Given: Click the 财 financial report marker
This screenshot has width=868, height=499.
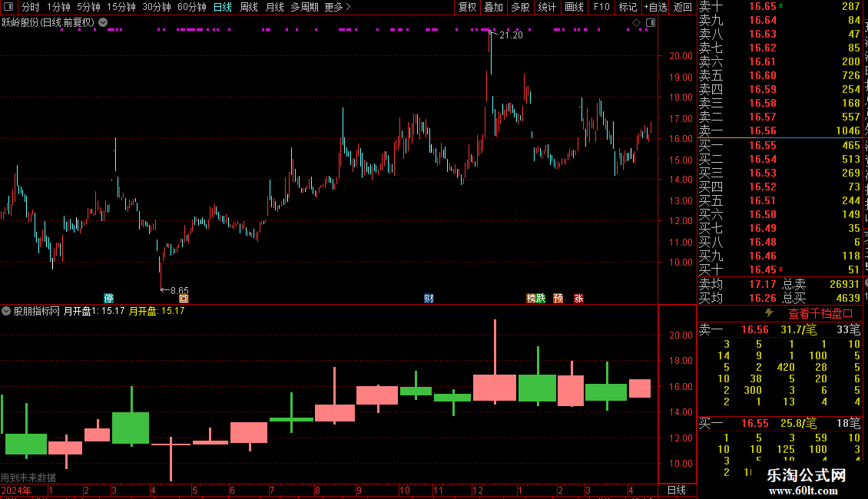Looking at the screenshot, I should coord(429,298).
